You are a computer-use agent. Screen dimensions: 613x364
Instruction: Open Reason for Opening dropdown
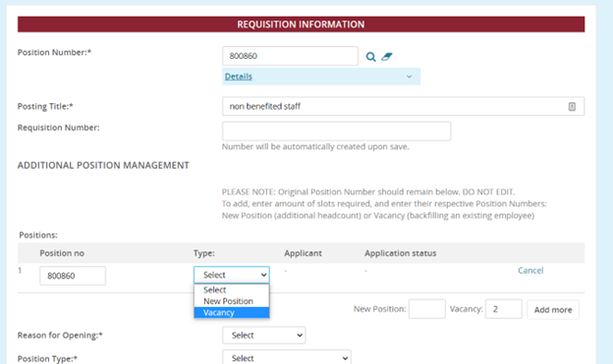pos(264,336)
